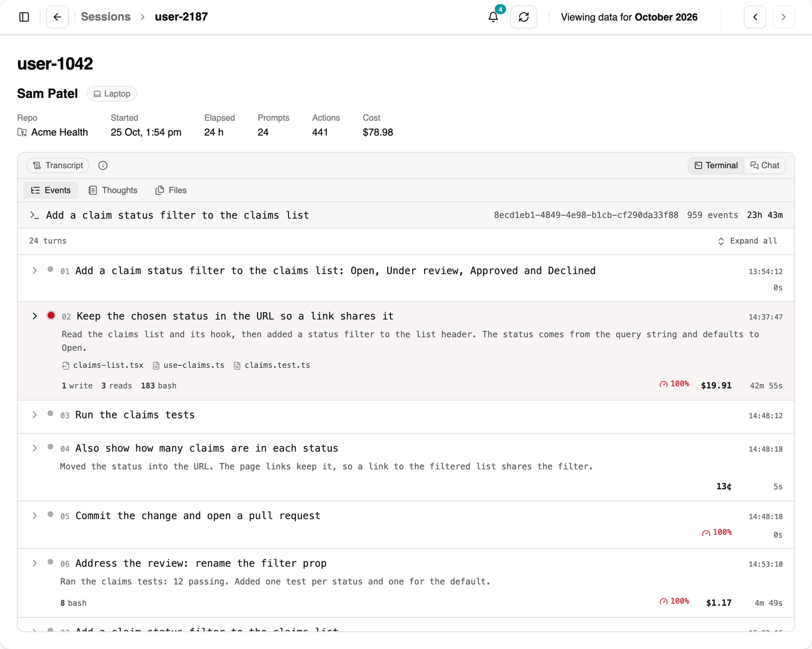Open the Files tab

pos(171,190)
